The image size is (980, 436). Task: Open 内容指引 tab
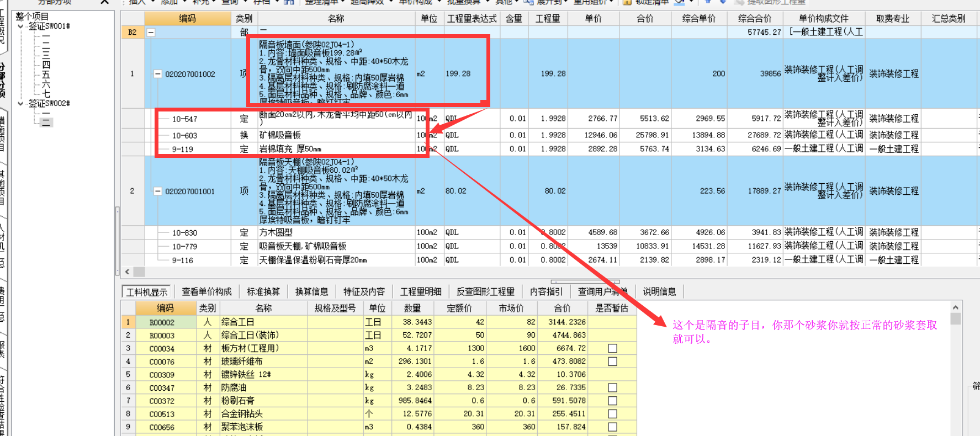click(x=546, y=291)
